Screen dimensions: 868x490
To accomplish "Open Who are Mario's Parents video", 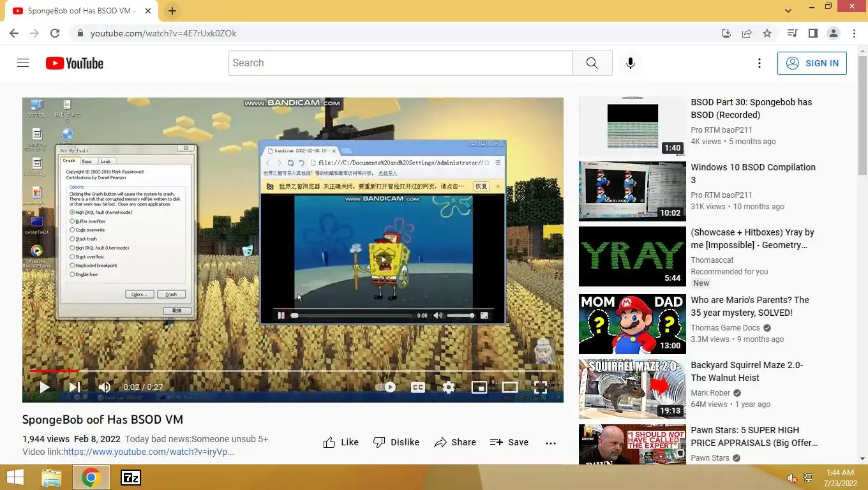I will click(x=750, y=306).
